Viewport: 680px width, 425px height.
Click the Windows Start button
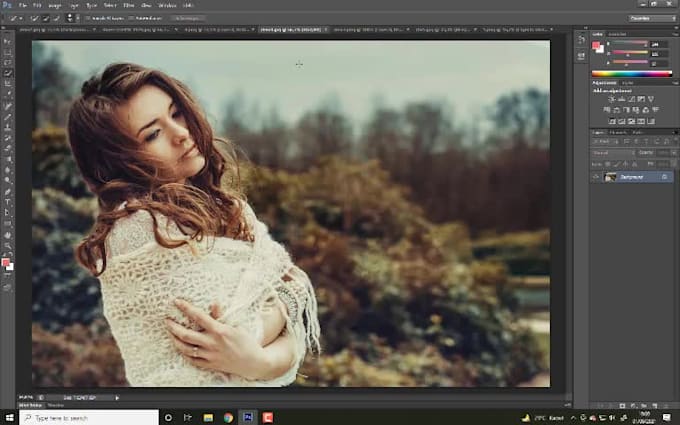[x=8, y=417]
